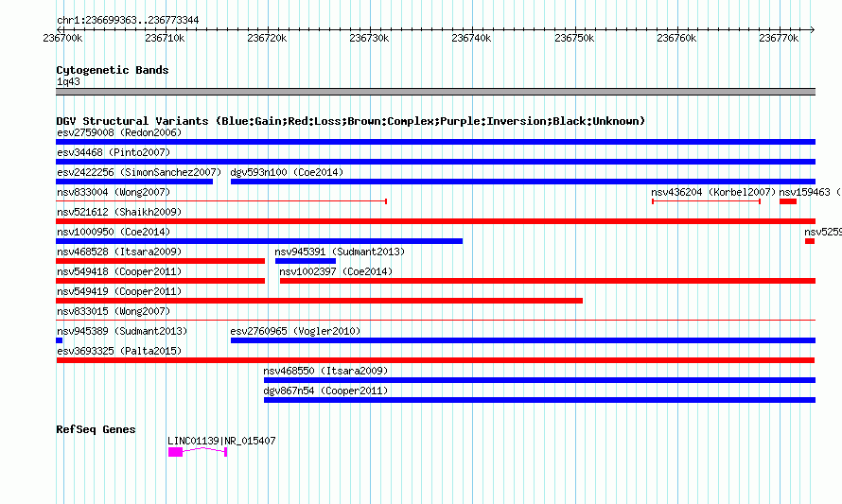Click the 236710k ruler mark
Viewport: 842px width, 504px height.
point(165,38)
